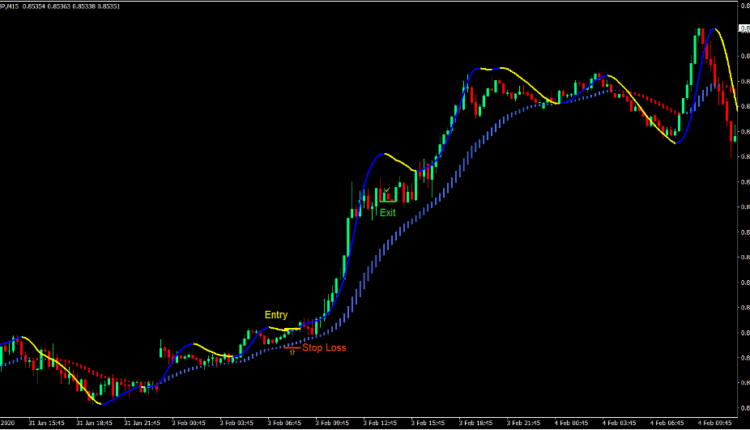Click the green Exit label
750x430 pixels.
coord(387,213)
